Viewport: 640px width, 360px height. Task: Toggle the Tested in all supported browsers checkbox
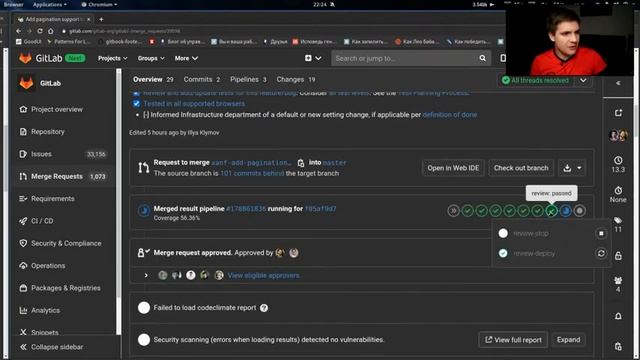[136, 104]
